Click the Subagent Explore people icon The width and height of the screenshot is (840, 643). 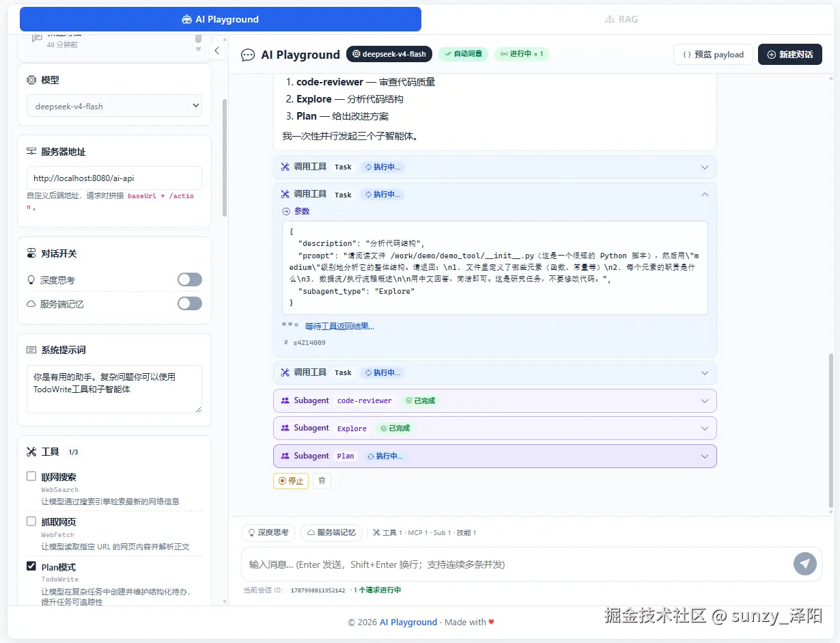point(285,428)
